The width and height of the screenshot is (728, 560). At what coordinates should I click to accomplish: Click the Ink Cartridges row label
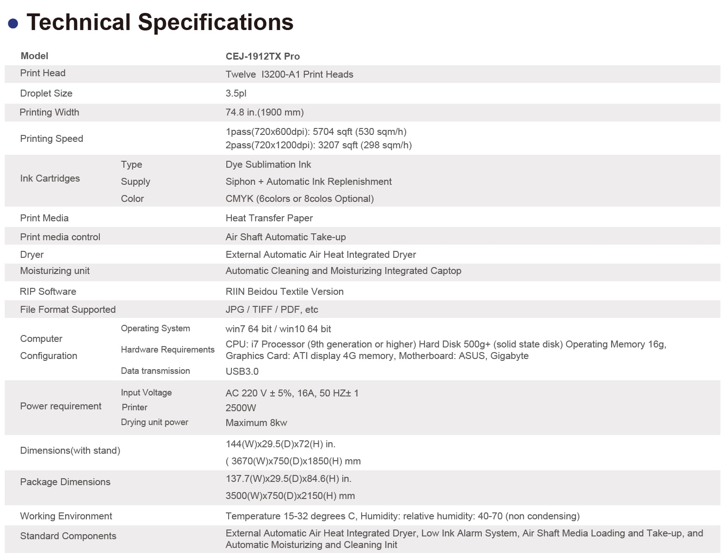[50, 178]
